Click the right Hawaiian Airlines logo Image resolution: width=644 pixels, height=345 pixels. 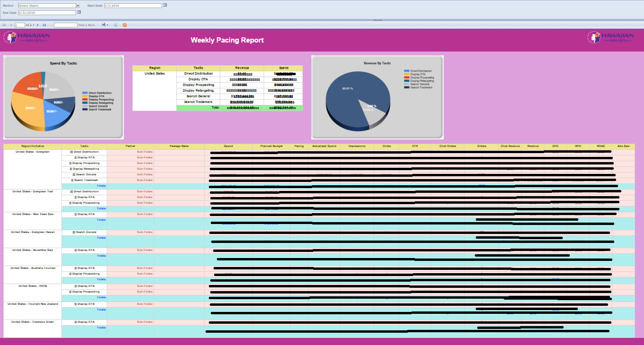[610, 37]
